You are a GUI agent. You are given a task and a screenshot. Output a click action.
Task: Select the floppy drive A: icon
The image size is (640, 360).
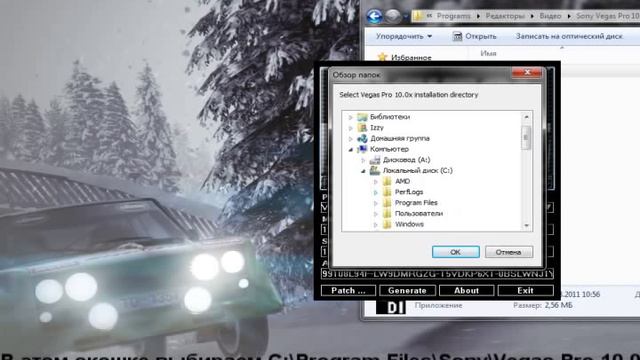375,160
